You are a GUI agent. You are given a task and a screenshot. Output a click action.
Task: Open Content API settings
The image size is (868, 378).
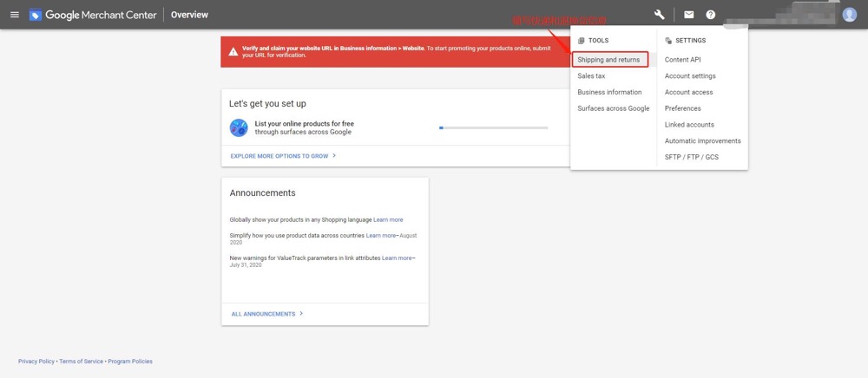682,60
